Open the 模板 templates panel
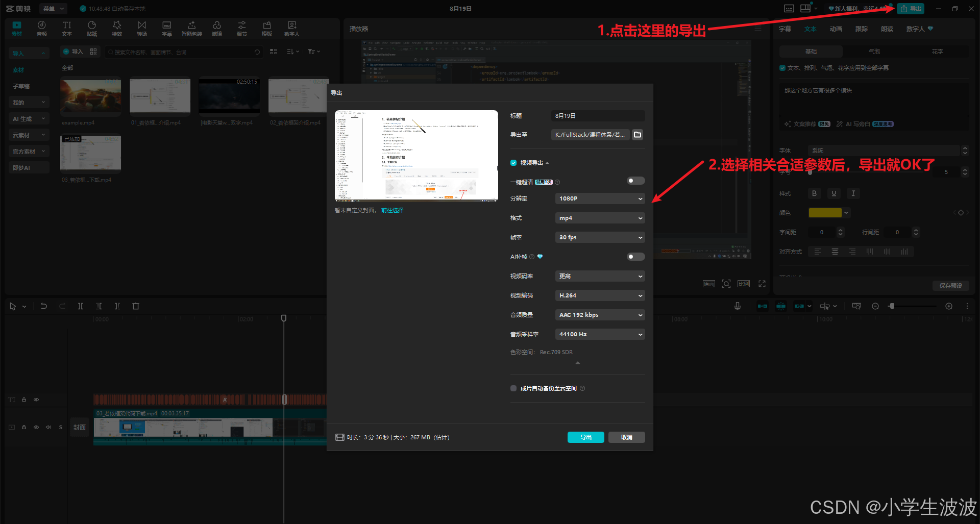The image size is (980, 524). [267, 29]
